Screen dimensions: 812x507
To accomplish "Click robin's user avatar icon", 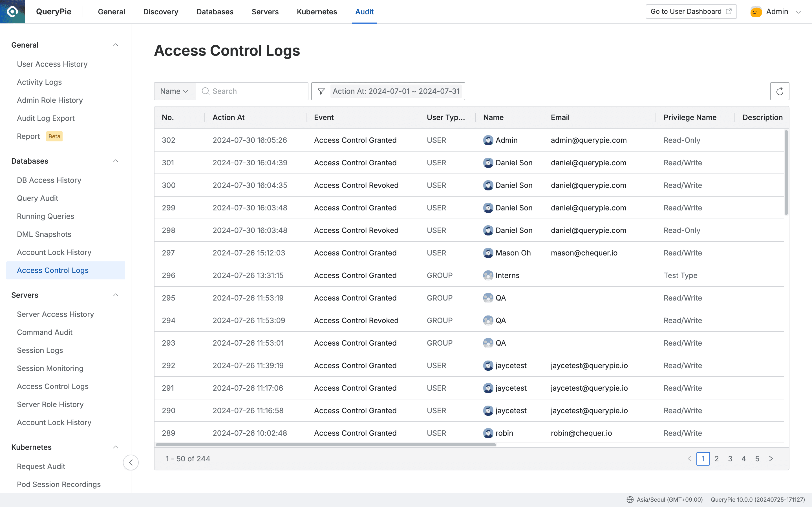I will pos(488,433).
